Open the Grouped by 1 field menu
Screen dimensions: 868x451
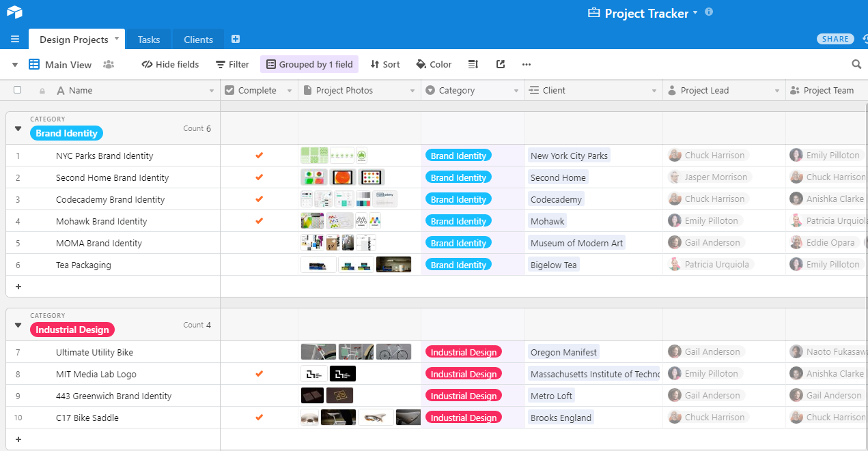tap(309, 64)
